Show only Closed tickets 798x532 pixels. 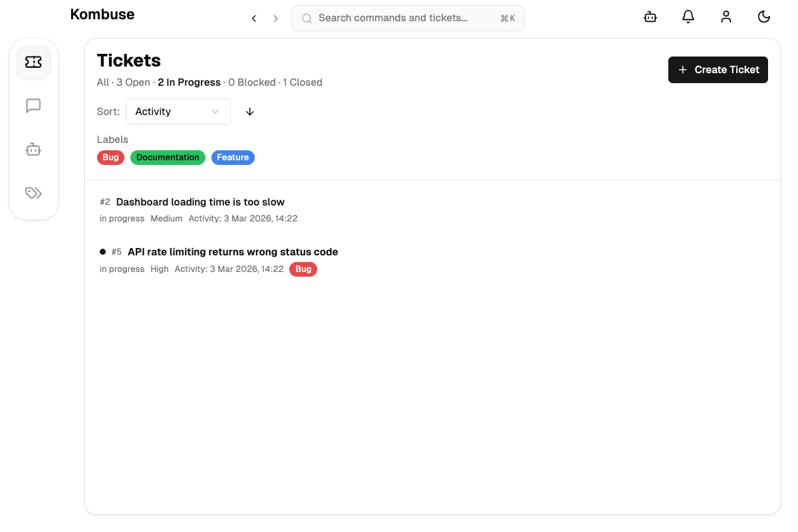[303, 82]
